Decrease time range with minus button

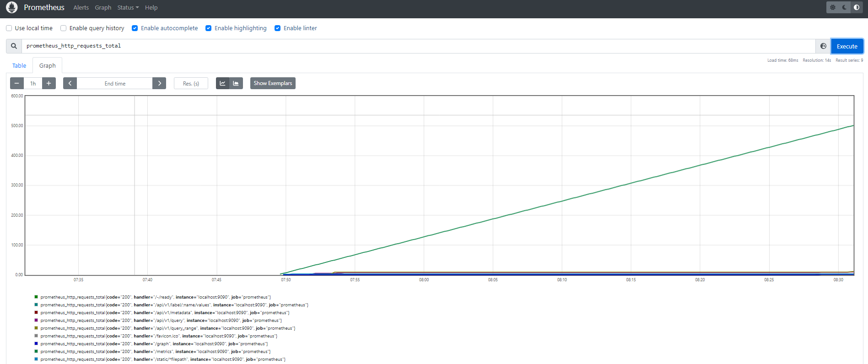point(17,83)
